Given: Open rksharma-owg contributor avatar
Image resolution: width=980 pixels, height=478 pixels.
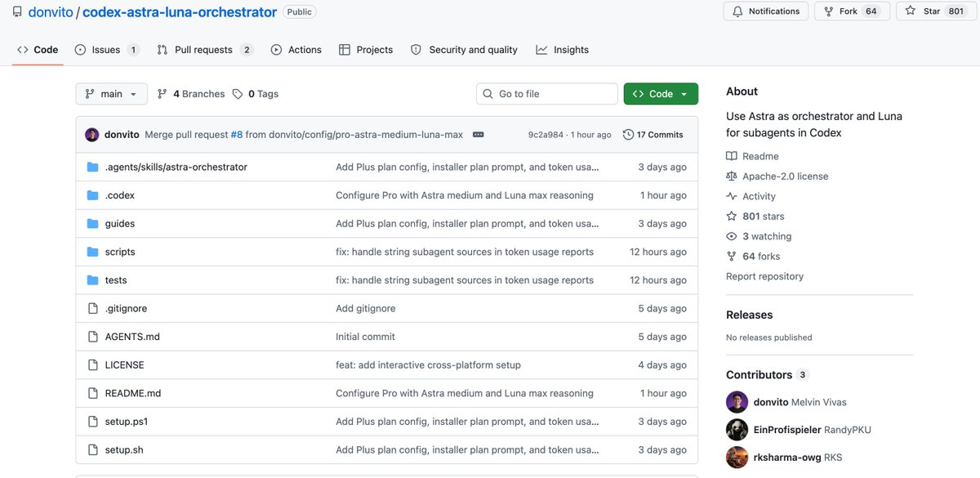Looking at the screenshot, I should (737, 458).
